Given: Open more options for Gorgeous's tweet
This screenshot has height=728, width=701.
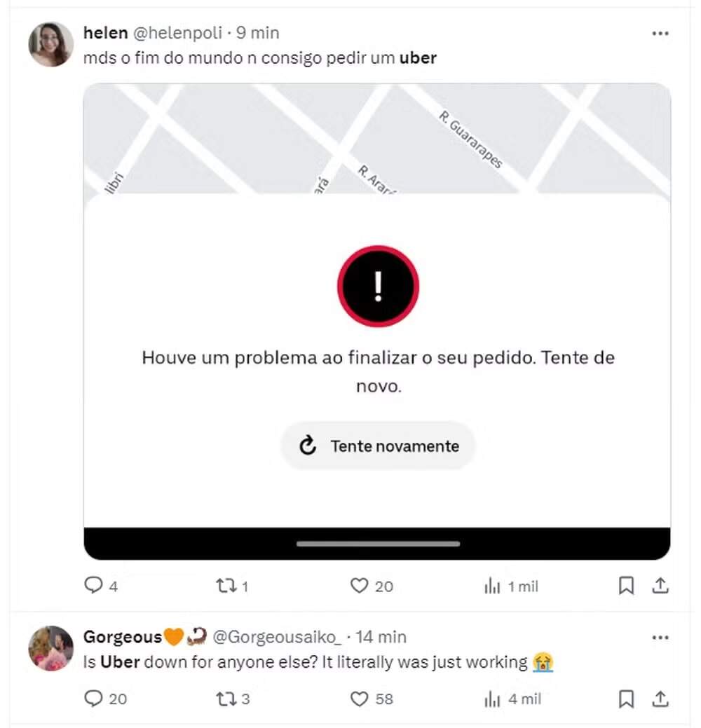Looking at the screenshot, I should (660, 638).
